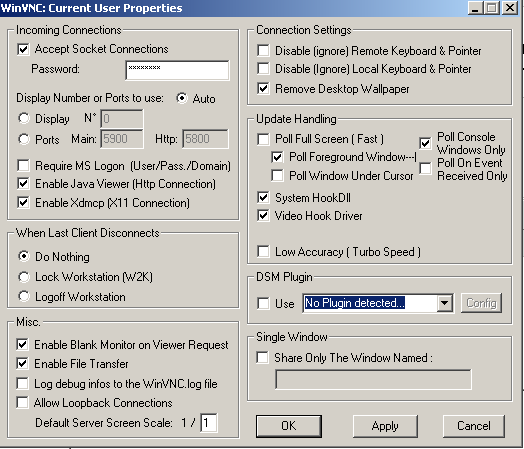Select the Ports radio button

point(24,139)
